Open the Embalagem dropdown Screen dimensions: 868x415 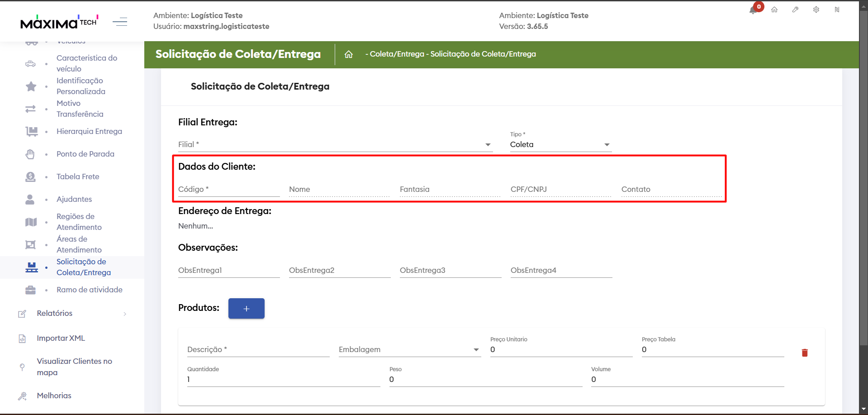coord(409,350)
